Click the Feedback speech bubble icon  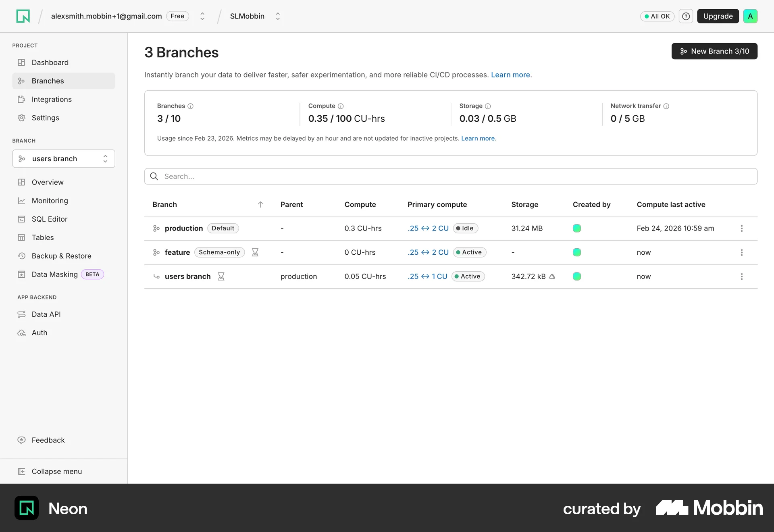[21, 440]
